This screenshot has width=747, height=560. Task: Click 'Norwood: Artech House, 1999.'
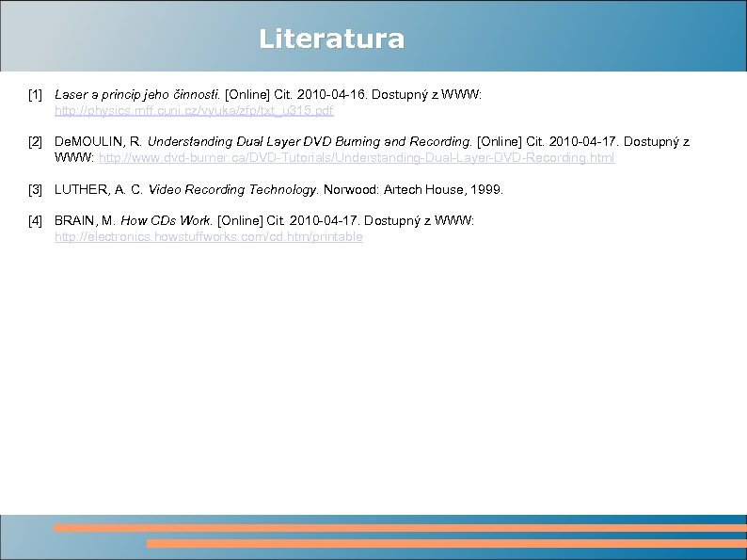(413, 190)
